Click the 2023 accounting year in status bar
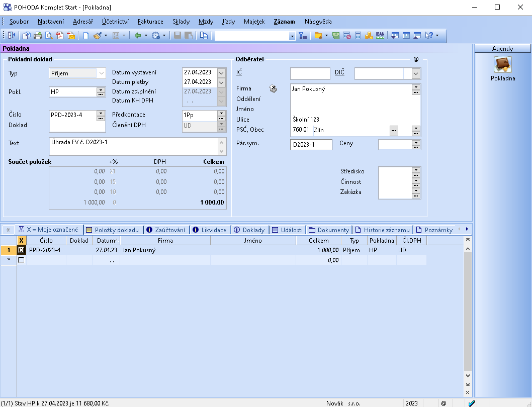The image size is (532, 407). tap(411, 403)
